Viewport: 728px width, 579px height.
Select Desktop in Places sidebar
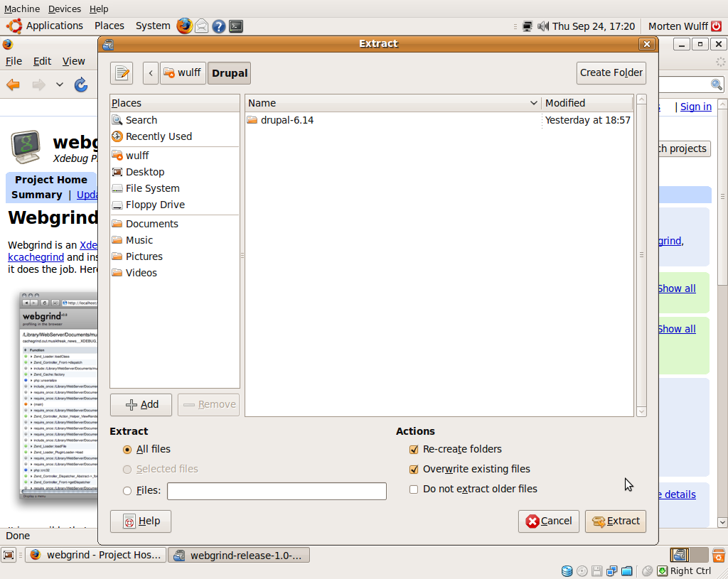[x=175, y=172]
